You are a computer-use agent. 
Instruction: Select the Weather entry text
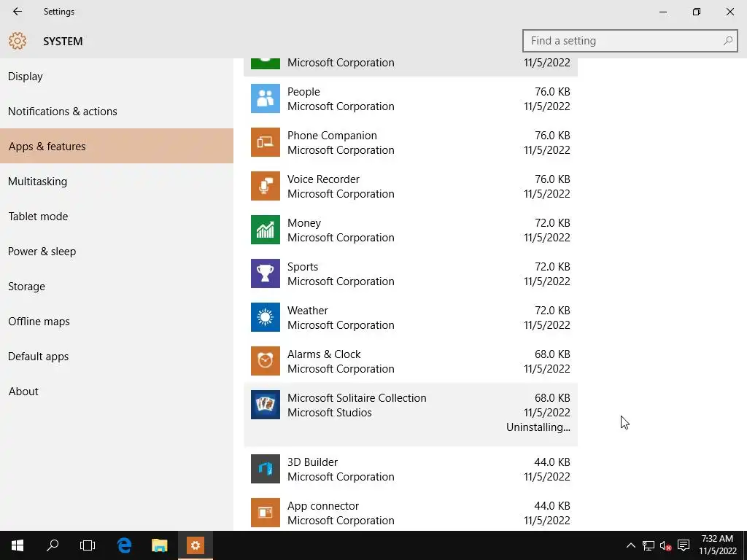(x=308, y=311)
